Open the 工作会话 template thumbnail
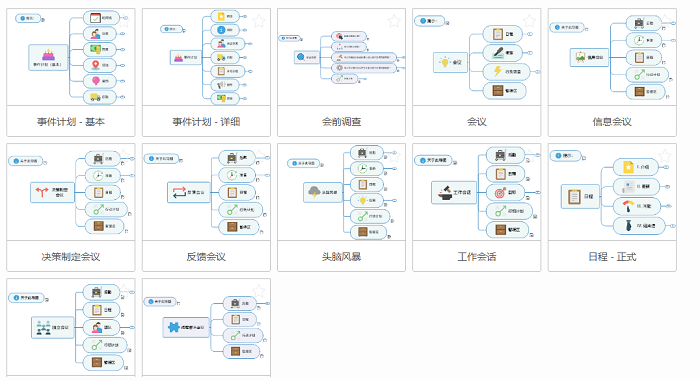This screenshot has height=381, width=700. pos(477,192)
